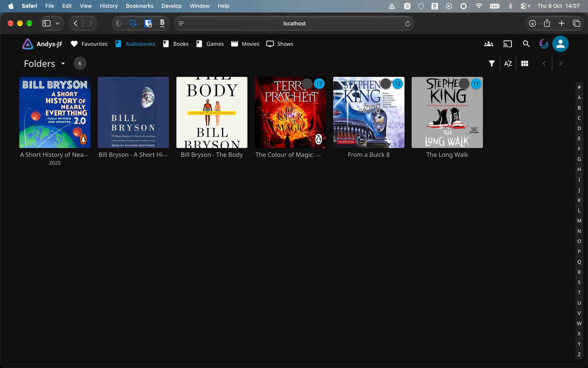Open the user profile avatar
This screenshot has width=588, height=368.
click(x=561, y=44)
